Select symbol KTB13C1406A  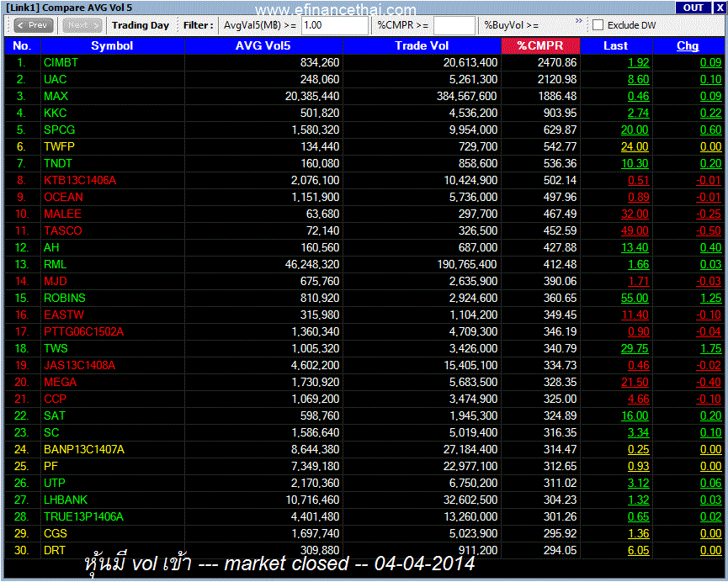pos(80,180)
